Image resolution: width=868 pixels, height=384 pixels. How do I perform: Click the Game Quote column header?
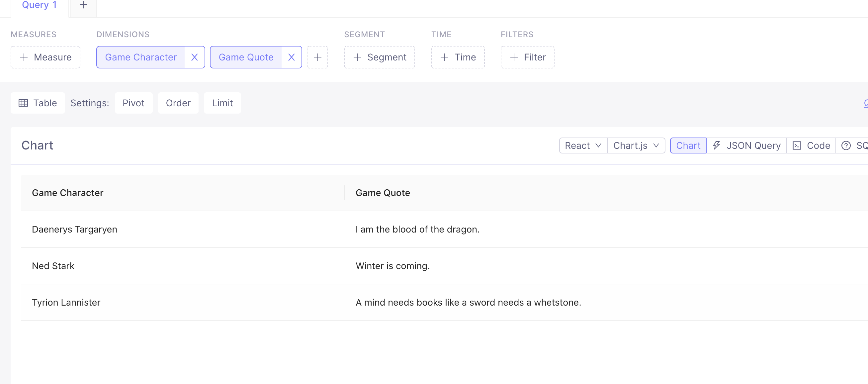point(606,193)
